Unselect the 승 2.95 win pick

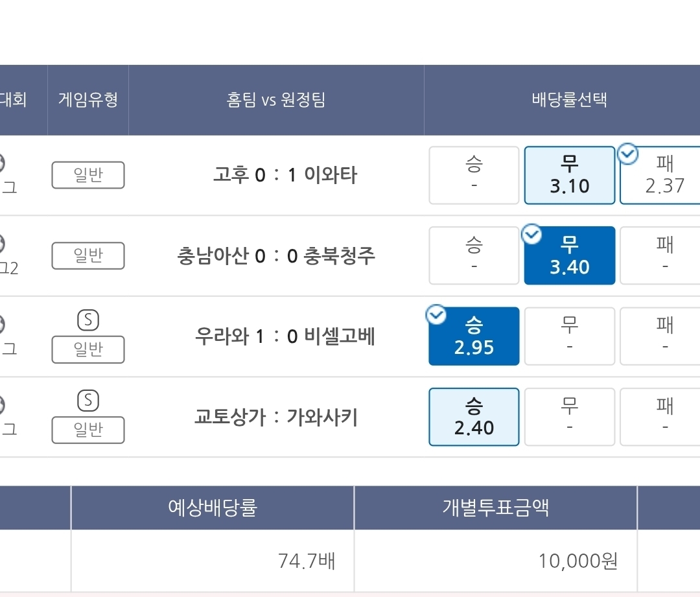[474, 336]
